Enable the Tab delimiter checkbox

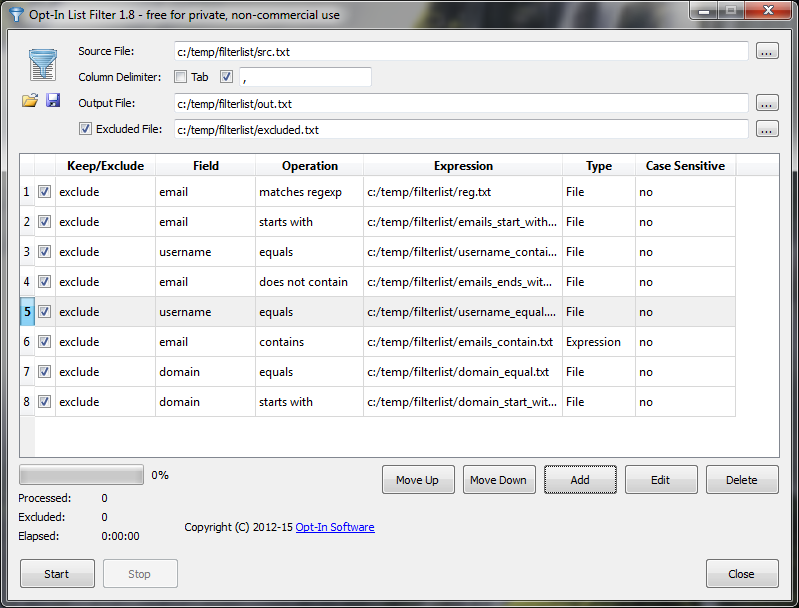(x=180, y=77)
